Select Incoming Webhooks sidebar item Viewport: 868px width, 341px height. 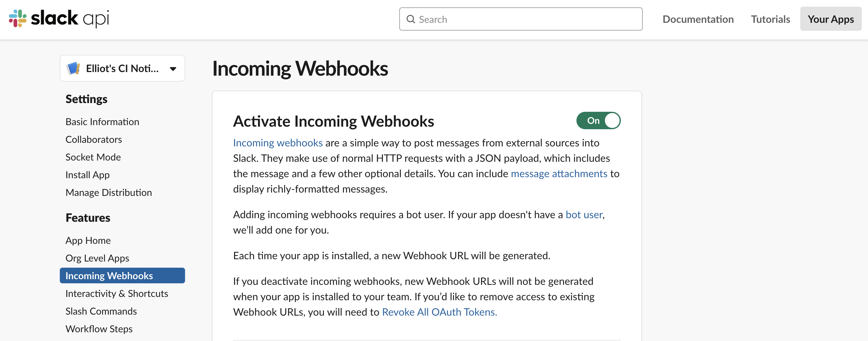[x=122, y=275]
